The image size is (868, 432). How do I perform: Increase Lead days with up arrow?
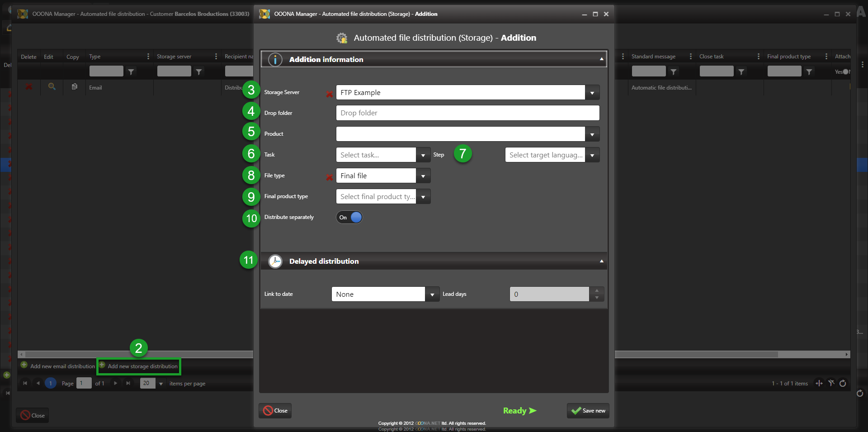(597, 291)
